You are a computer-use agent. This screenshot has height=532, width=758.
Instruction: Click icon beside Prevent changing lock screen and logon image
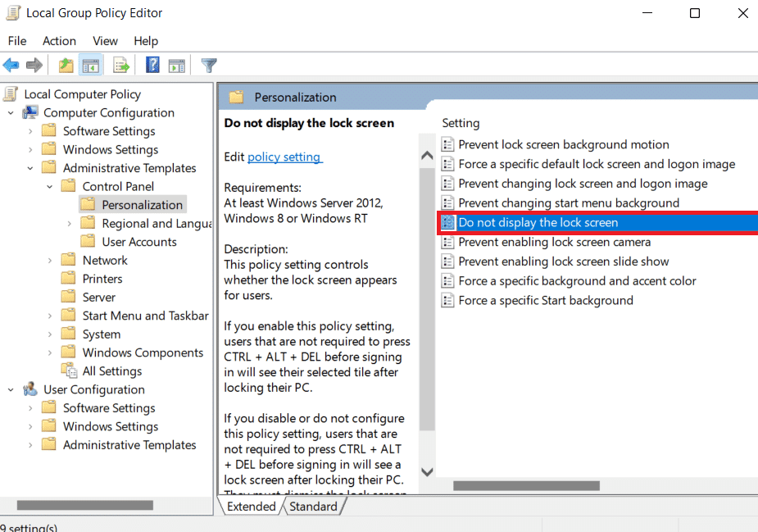[x=447, y=184]
